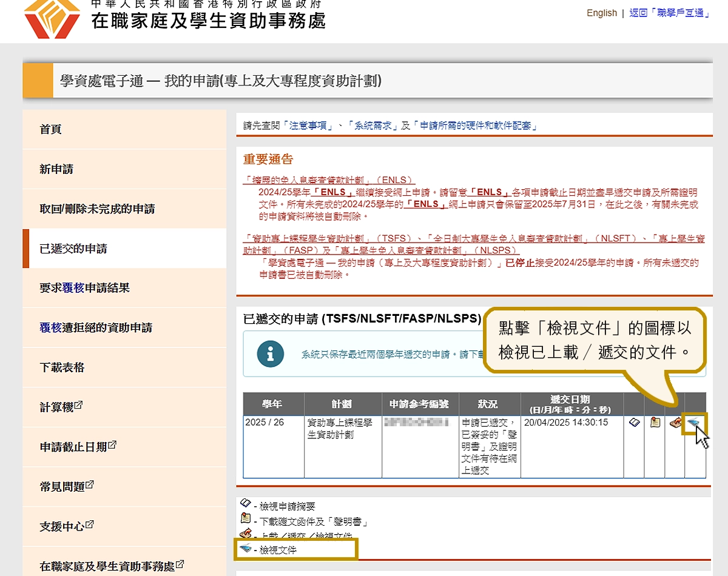Select 支援中心 in the sidebar
Image resolution: width=728 pixels, height=576 pixels.
tap(124, 526)
